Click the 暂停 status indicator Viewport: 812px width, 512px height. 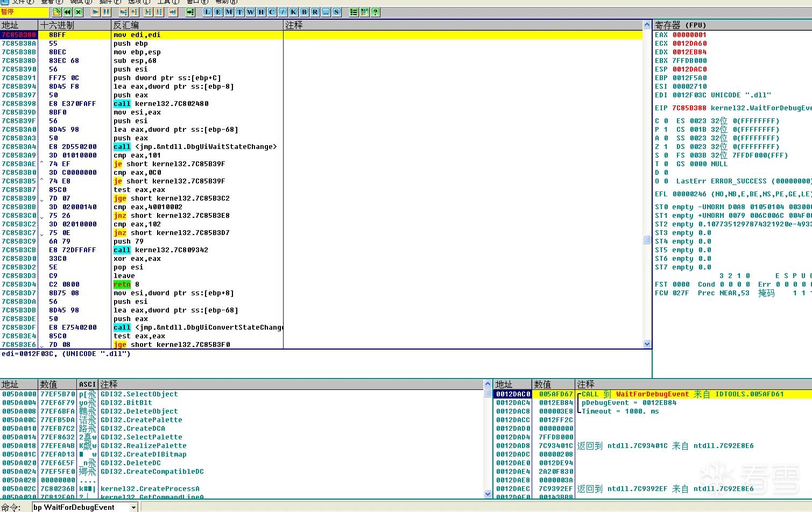tap(24, 12)
